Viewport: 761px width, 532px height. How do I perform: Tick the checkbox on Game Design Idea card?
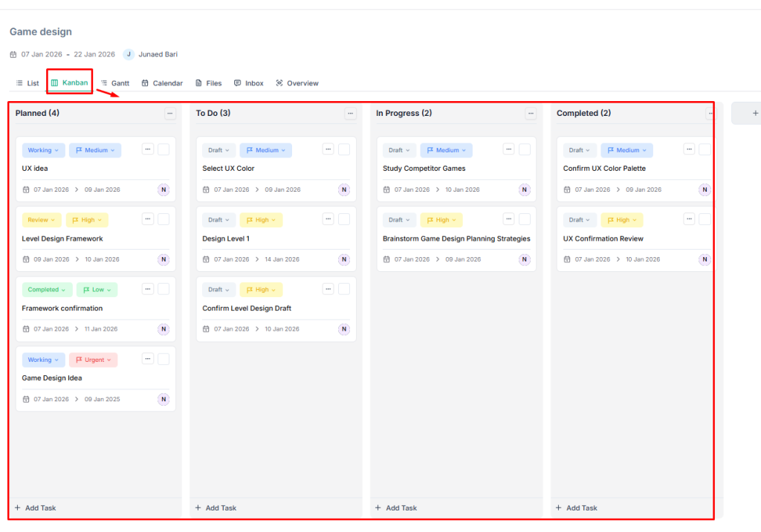[163, 360]
